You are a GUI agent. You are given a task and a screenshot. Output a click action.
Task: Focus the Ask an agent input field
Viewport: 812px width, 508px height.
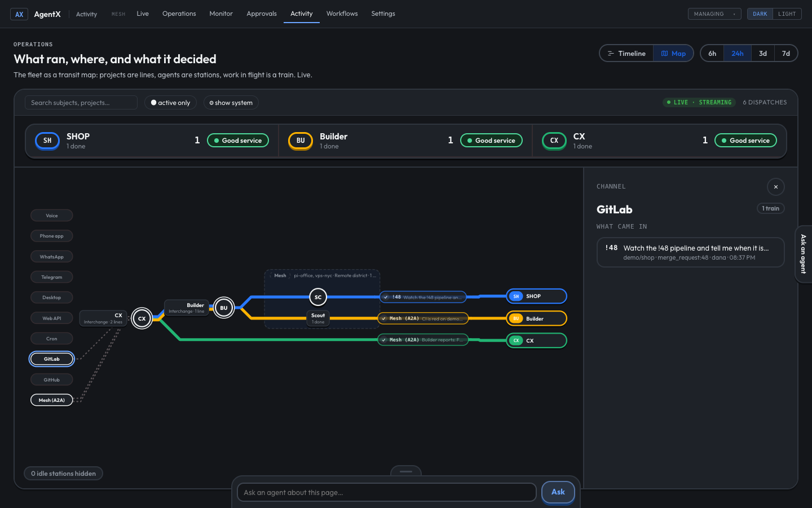[x=386, y=492]
